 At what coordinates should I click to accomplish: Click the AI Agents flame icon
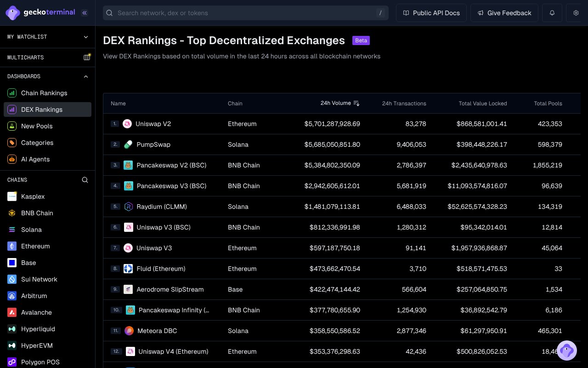click(11, 159)
